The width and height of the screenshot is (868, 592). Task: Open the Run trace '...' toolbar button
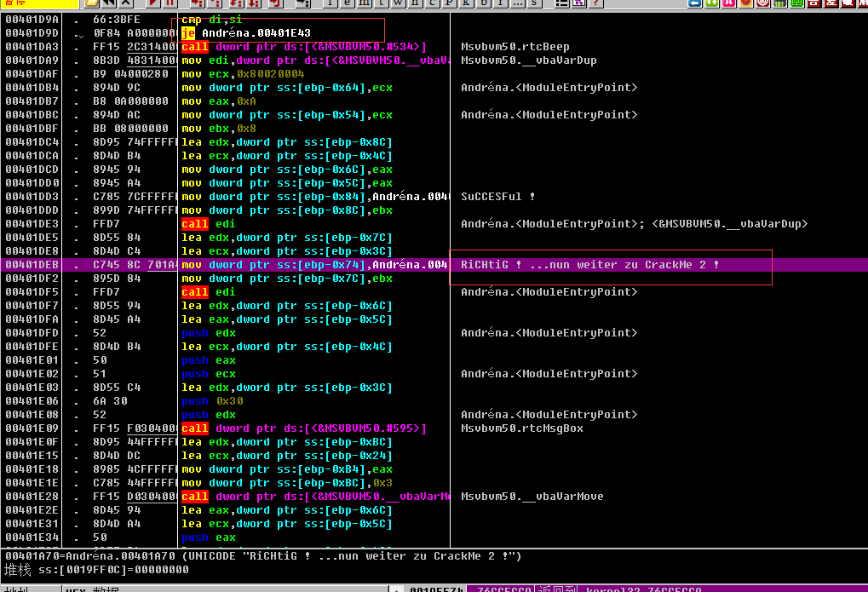(x=516, y=3)
